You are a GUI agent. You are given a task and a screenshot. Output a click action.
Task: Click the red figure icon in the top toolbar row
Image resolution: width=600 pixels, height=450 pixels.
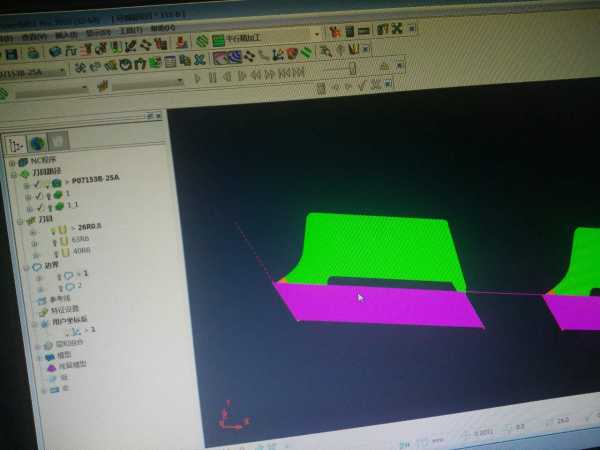click(181, 42)
